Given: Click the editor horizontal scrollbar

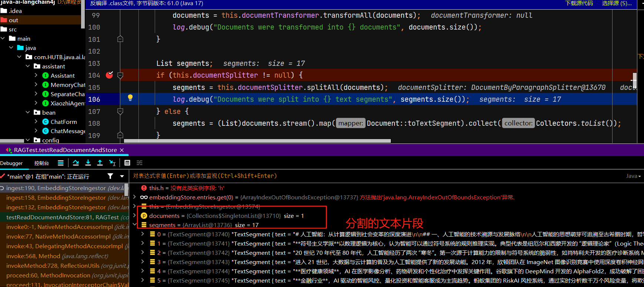Looking at the screenshot, I should tap(257, 141).
